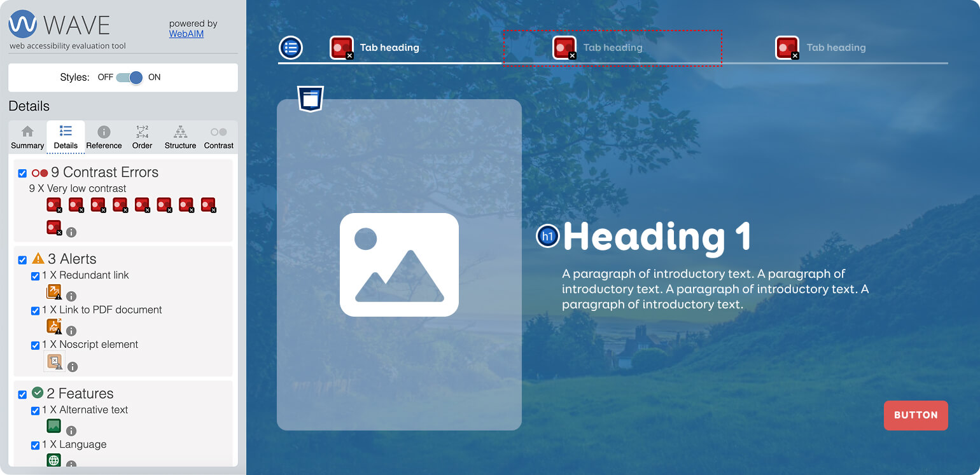This screenshot has width=980, height=475.
Task: Switch to the Contrast tab
Action: click(219, 137)
